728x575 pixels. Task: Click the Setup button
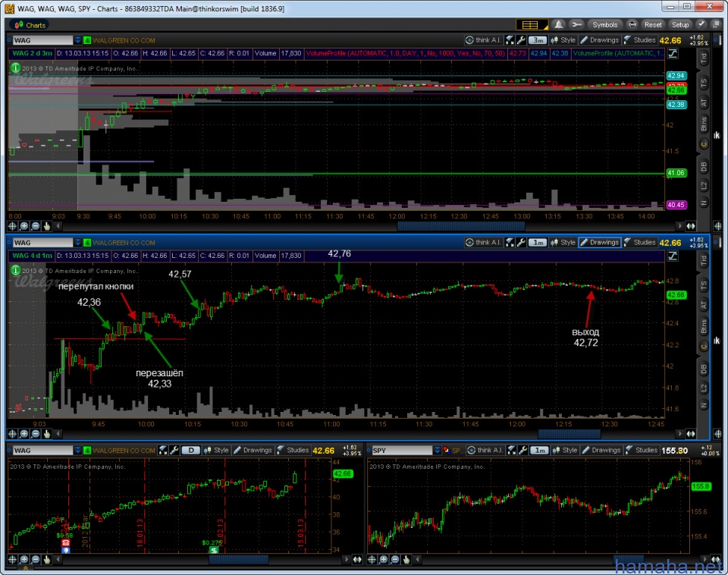[x=680, y=24]
